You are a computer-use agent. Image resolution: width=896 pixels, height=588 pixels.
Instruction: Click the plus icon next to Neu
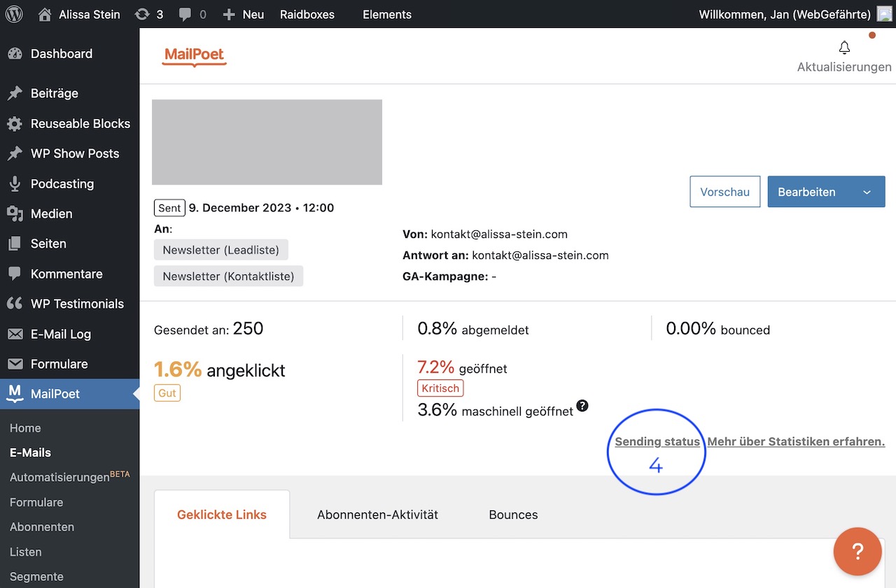click(229, 14)
